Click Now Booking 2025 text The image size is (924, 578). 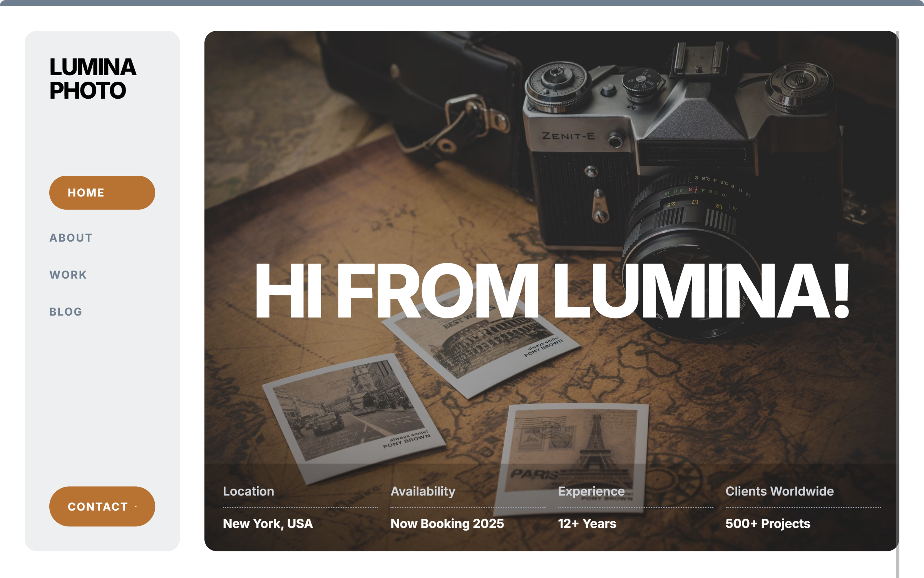pyautogui.click(x=447, y=524)
